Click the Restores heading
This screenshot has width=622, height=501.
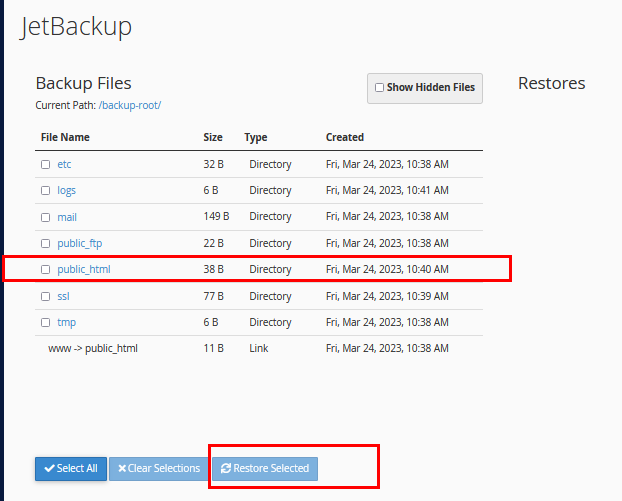[x=552, y=83]
